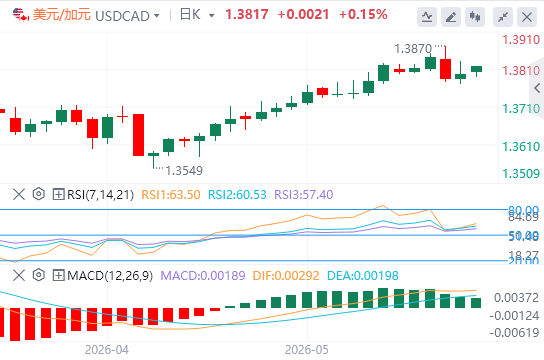
Task: Remove the RSI indicator panel
Action: point(19,194)
